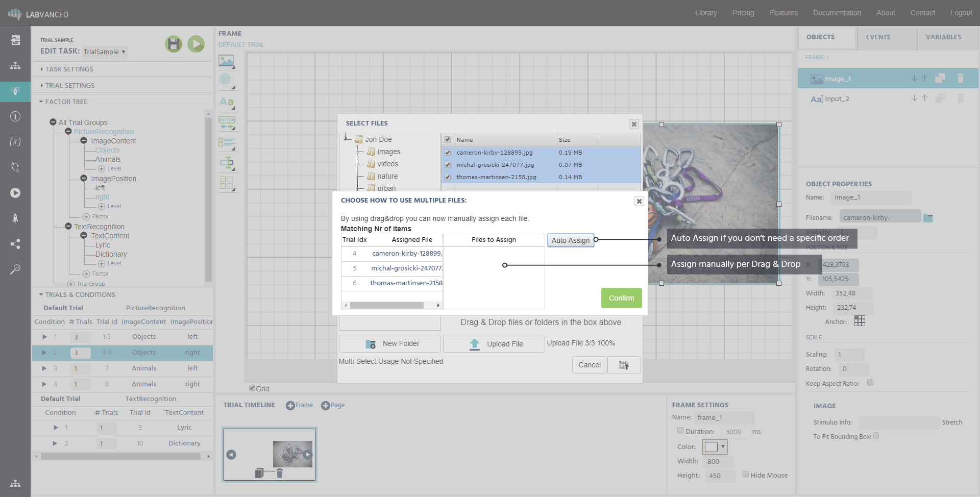
Task: Switch to the Variables tab
Action: point(943,38)
